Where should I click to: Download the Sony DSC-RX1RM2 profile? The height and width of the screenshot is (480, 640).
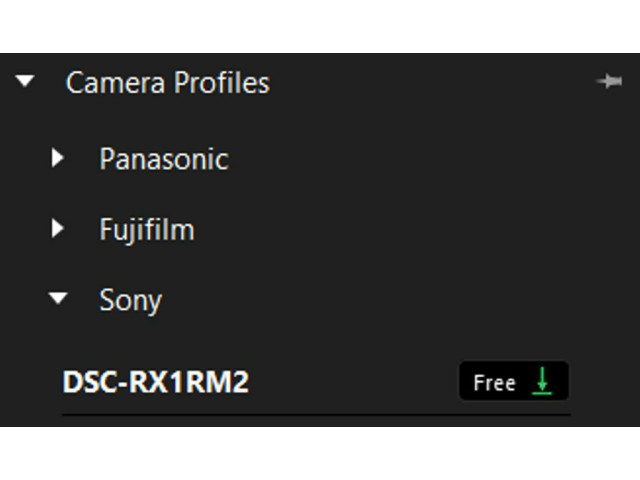pyautogui.click(x=514, y=381)
